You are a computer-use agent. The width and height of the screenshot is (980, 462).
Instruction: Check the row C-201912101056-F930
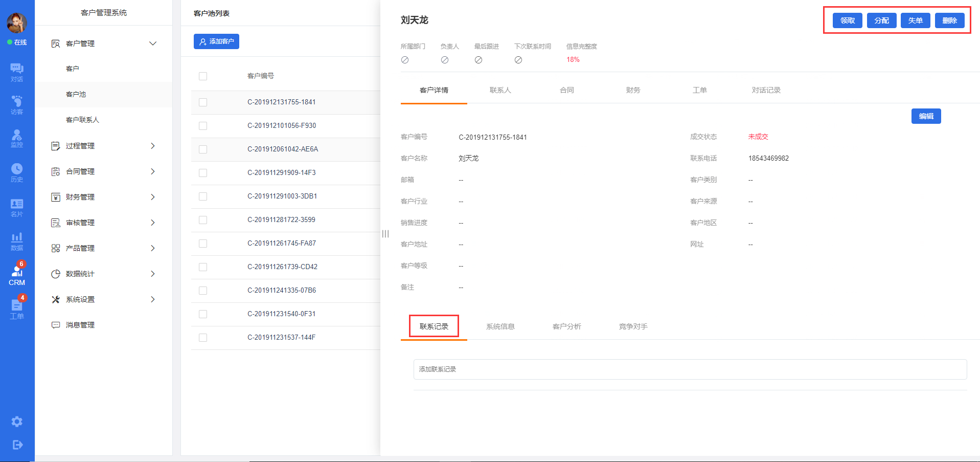(x=203, y=126)
